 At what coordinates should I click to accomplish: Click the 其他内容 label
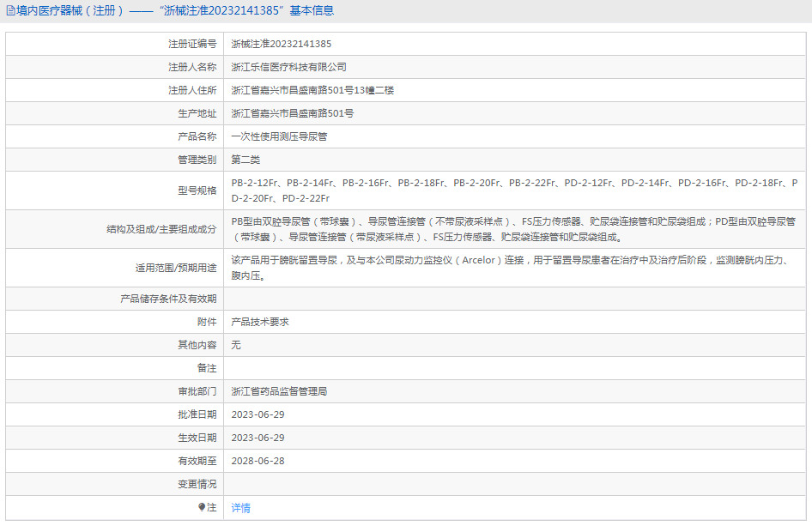197,345
